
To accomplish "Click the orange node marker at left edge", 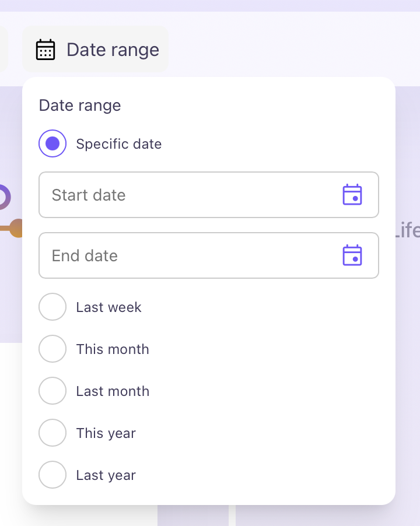I will [x=17, y=228].
